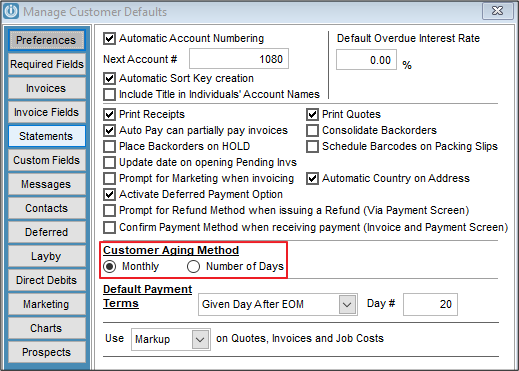Go to Direct Debits tab
519x371 pixels.
click(x=46, y=280)
